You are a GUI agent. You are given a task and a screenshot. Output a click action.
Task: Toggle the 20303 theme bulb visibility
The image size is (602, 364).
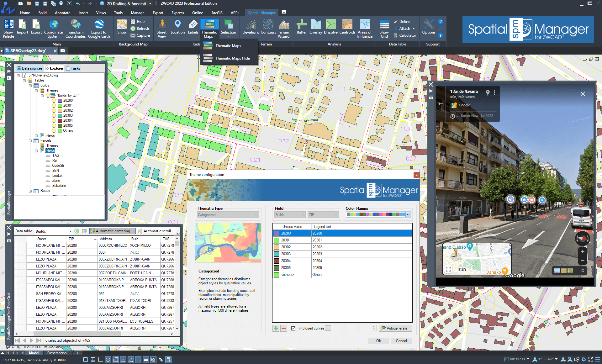tap(54, 115)
